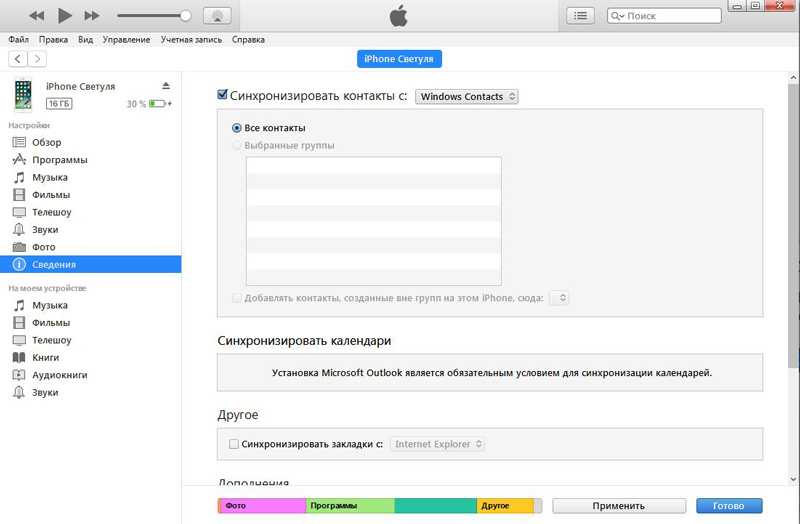This screenshot has width=800, height=524.
Task: Click the scrollbar up arrow
Action: coord(793,78)
